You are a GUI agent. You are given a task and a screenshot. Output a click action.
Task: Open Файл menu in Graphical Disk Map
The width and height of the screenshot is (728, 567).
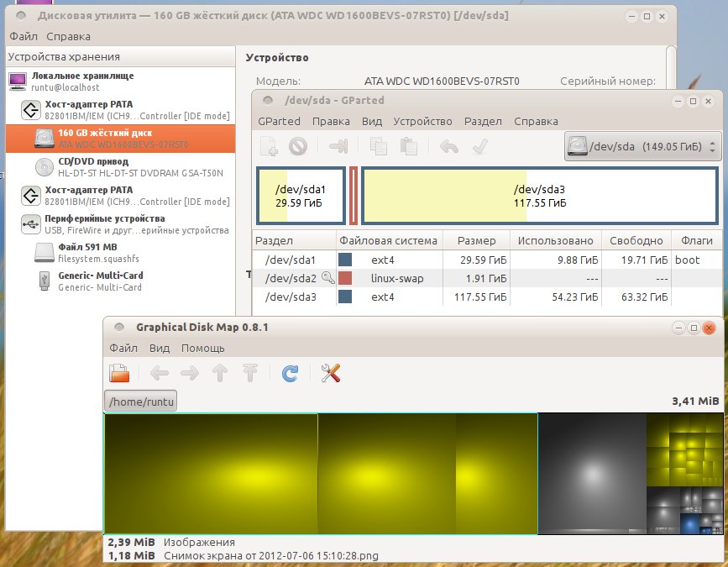123,348
